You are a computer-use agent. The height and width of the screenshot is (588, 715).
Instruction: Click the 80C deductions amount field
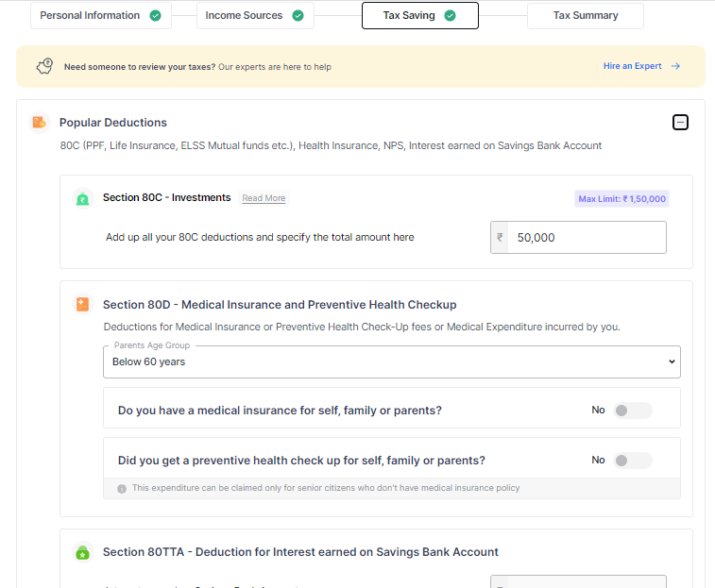point(586,238)
